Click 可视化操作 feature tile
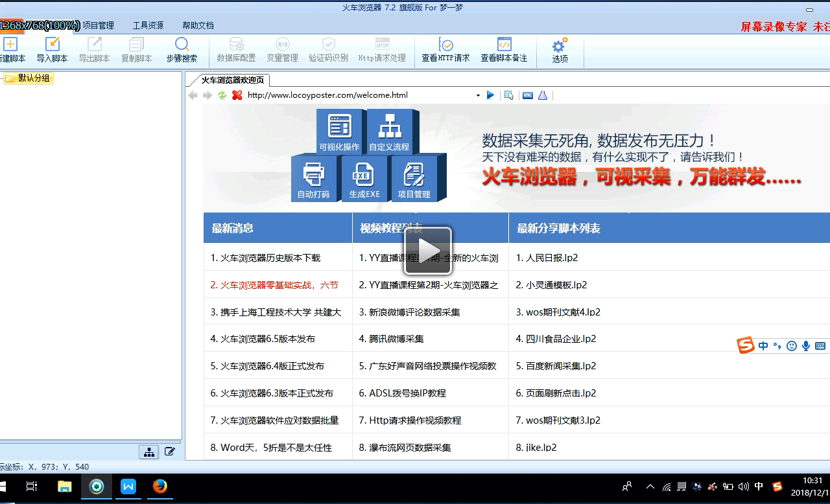 click(339, 132)
